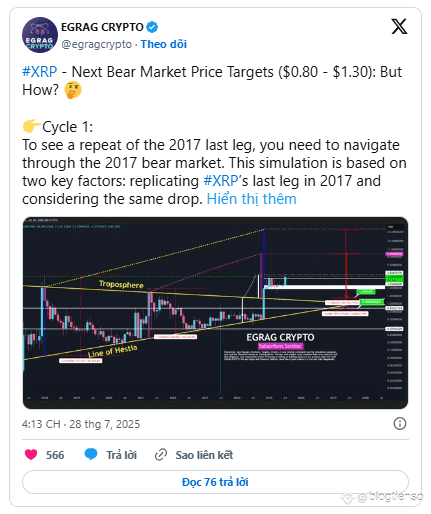
Task: Follow the account via the Theo dõi link
Action: [x=164, y=44]
